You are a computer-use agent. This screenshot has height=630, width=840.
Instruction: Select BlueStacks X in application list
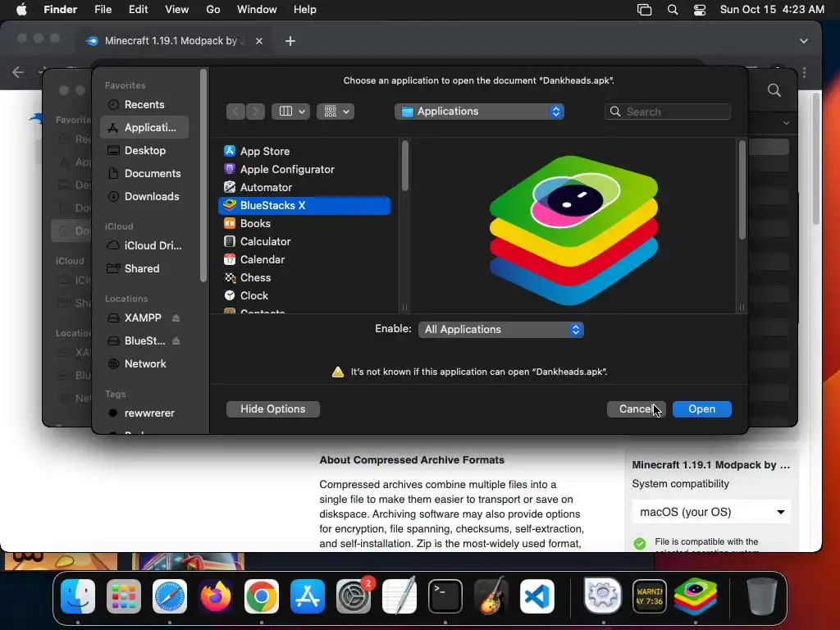point(304,205)
